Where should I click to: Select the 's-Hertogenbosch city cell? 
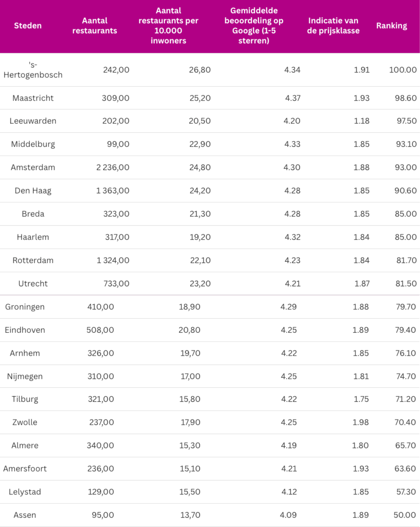click(x=33, y=70)
